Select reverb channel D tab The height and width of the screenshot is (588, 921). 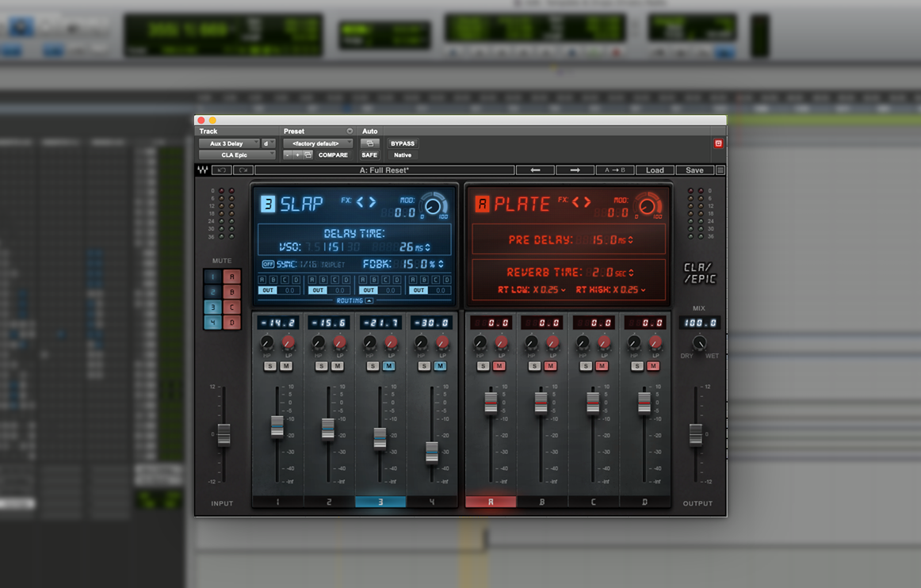pos(644,502)
